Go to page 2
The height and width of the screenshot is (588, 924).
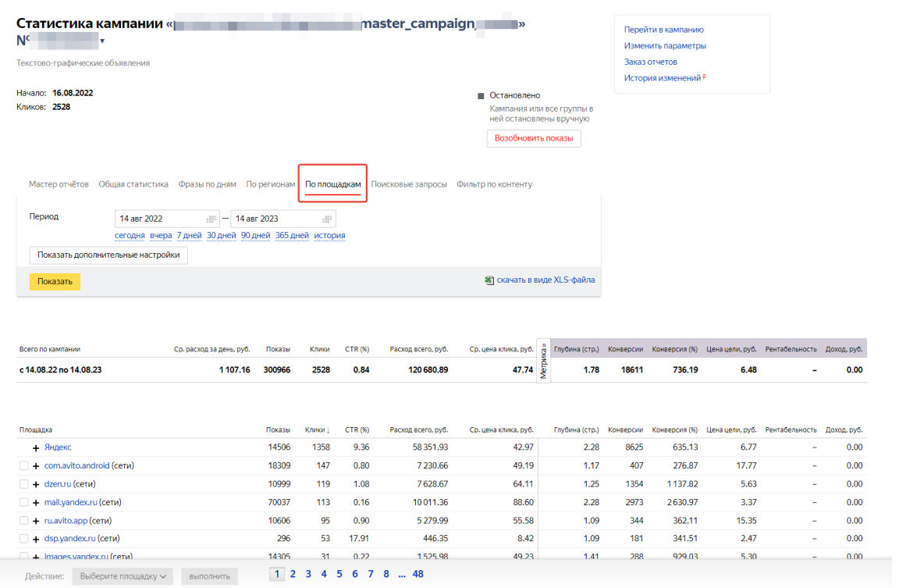(293, 574)
